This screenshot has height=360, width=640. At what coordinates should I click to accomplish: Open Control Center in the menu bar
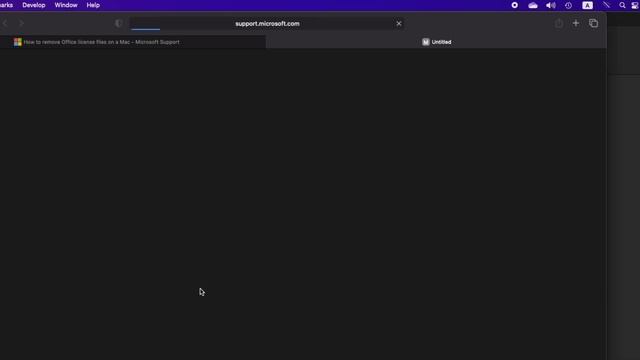pyautogui.click(x=635, y=5)
